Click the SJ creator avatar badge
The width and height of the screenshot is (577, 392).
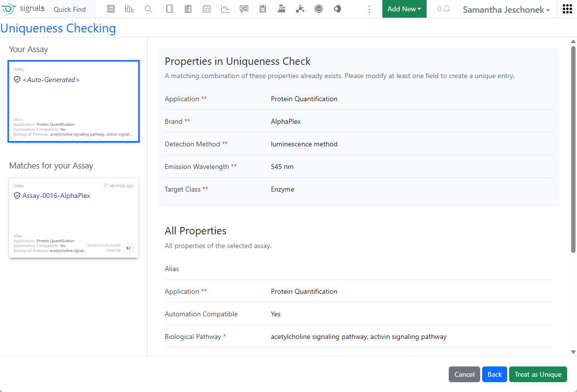pos(128,248)
